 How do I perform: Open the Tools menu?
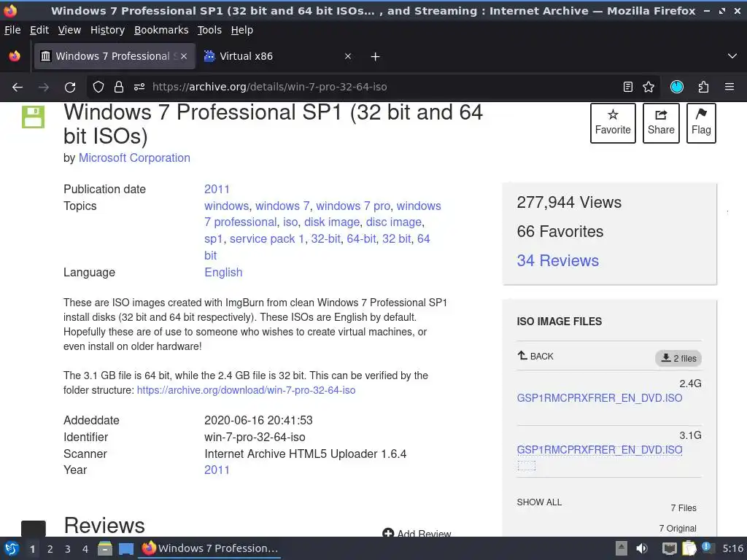pos(209,30)
